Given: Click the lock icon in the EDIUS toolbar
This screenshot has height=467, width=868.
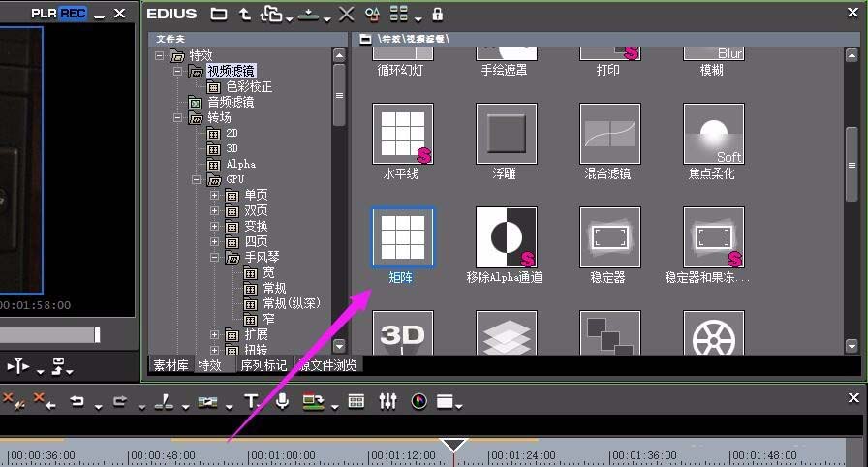Looking at the screenshot, I should (x=437, y=14).
